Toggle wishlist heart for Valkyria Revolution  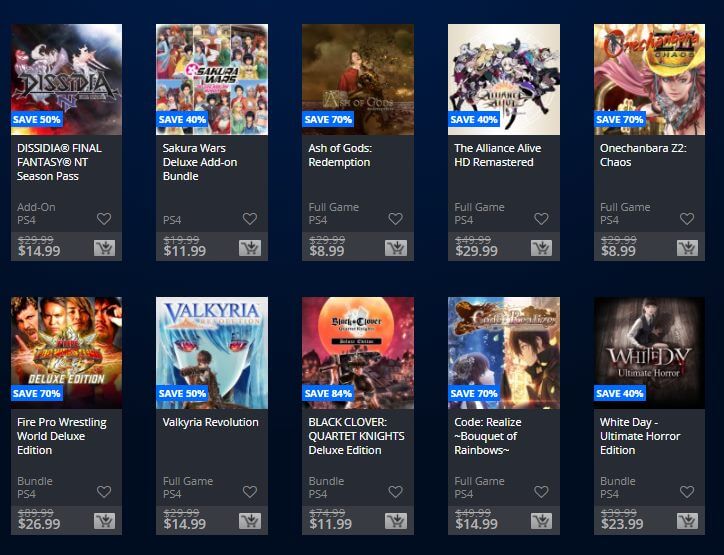(250, 492)
